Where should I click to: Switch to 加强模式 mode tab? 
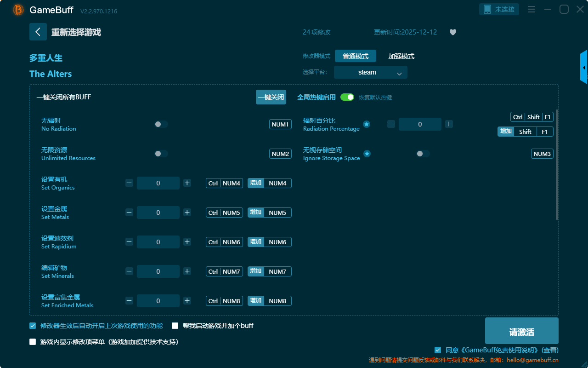[401, 56]
